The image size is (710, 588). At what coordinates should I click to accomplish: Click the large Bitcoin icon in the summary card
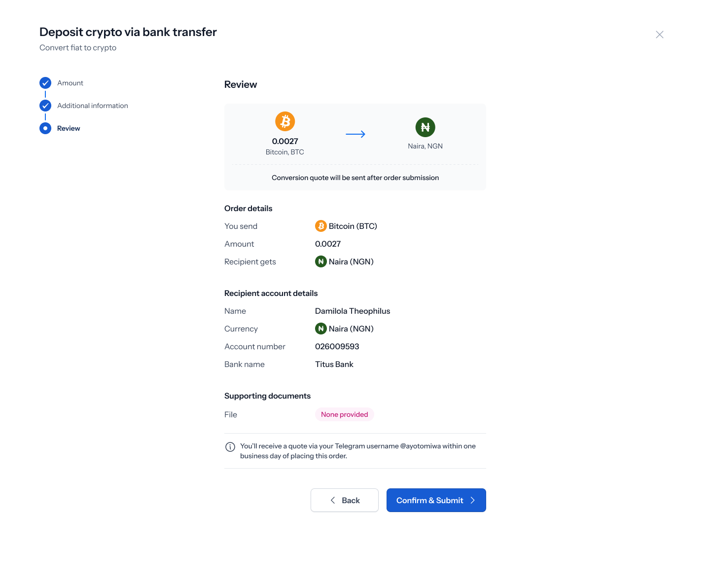[x=285, y=121]
